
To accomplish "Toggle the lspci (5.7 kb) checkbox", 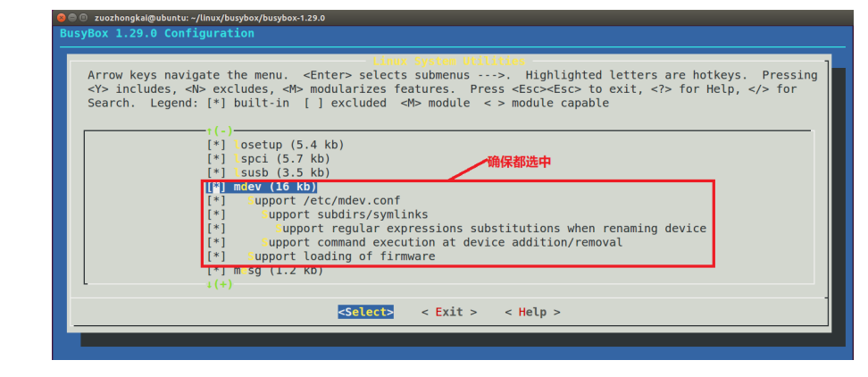I will coord(216,159).
